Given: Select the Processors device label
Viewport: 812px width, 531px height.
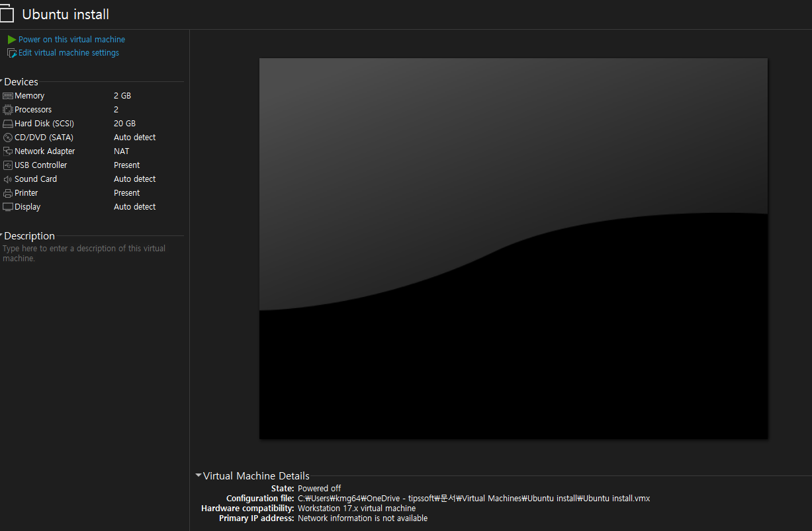Looking at the screenshot, I should point(33,110).
